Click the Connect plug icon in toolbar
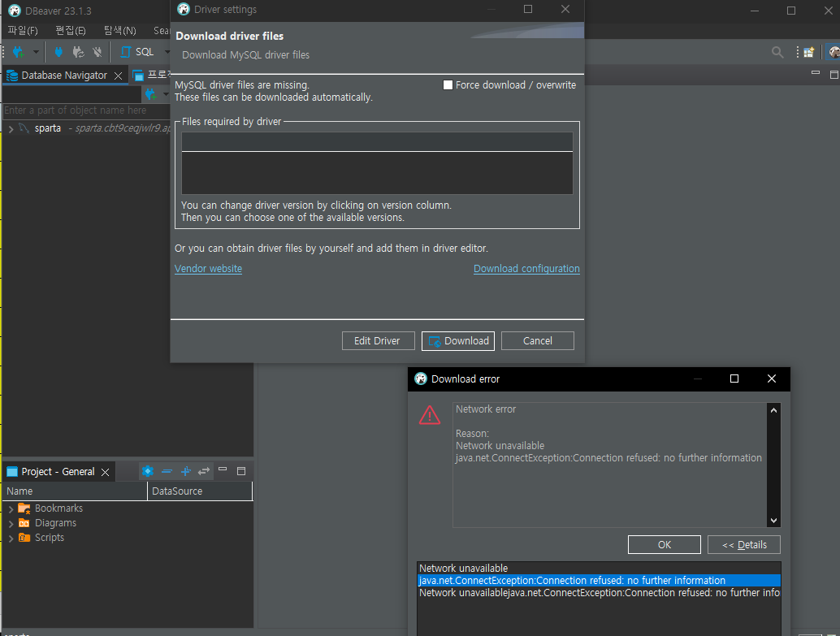 (x=58, y=52)
